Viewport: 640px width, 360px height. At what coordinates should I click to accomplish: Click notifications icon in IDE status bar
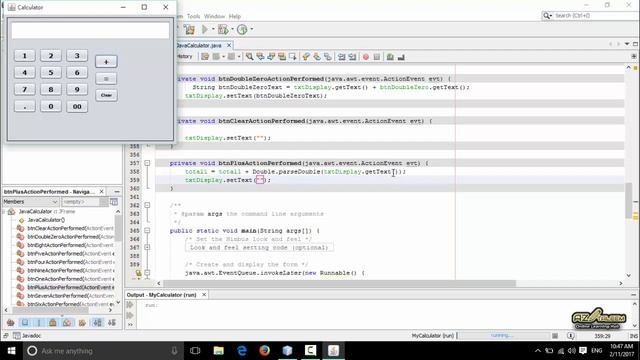[571, 336]
